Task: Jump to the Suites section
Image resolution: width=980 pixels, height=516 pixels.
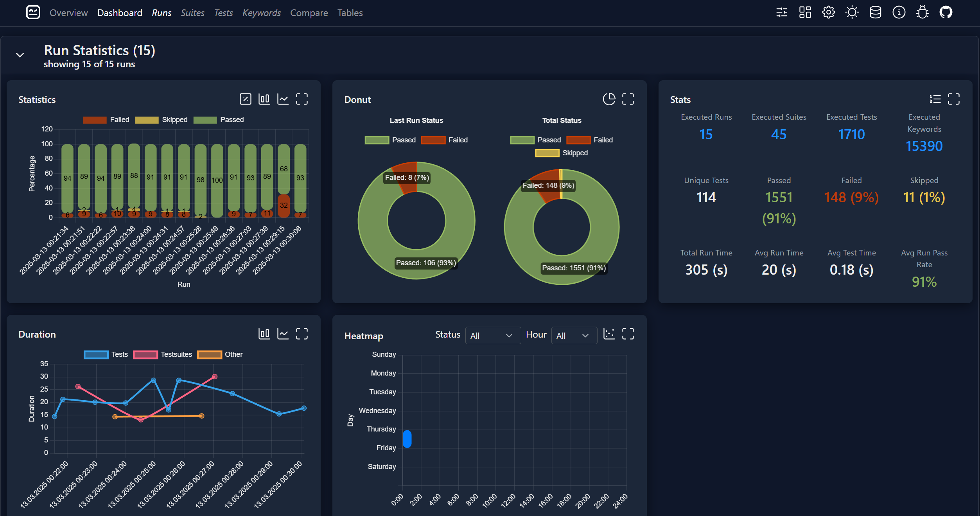Action: 192,13
